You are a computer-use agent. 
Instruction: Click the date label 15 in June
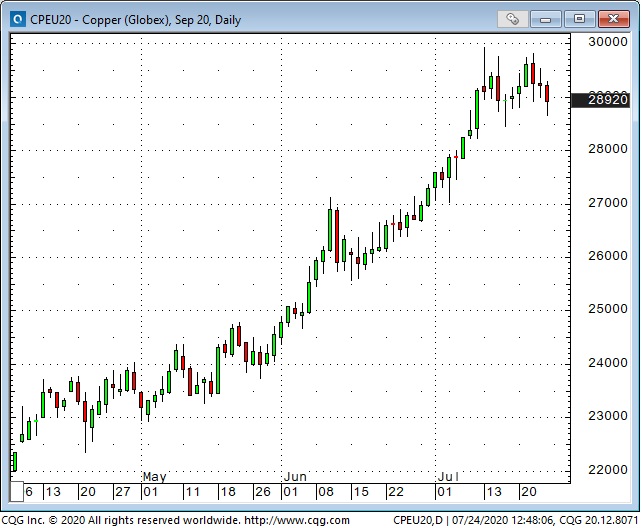tap(361, 492)
